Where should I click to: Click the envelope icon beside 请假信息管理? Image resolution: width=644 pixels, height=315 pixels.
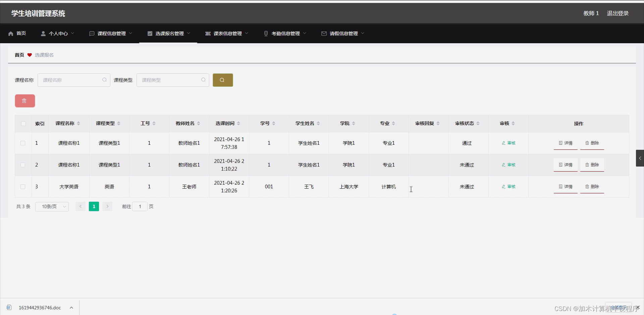pyautogui.click(x=323, y=34)
